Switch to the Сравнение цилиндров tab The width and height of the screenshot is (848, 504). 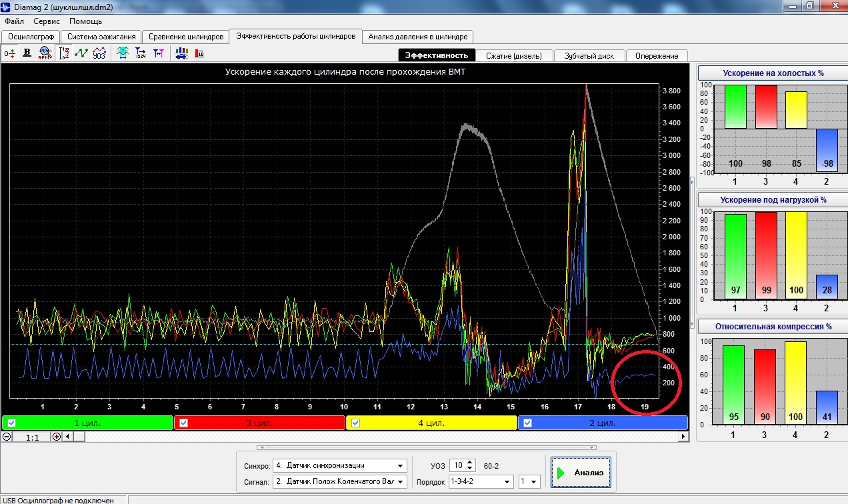coord(186,37)
